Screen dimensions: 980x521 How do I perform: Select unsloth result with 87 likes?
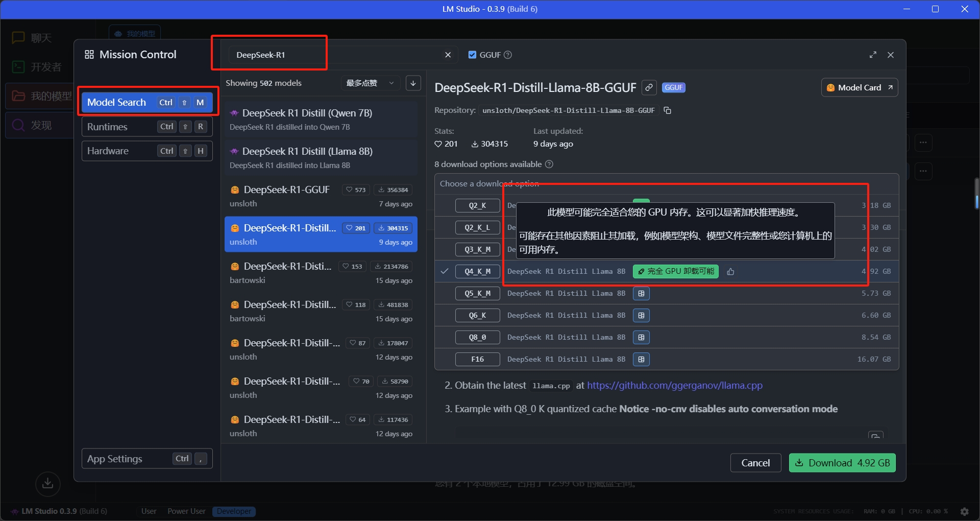coord(321,349)
